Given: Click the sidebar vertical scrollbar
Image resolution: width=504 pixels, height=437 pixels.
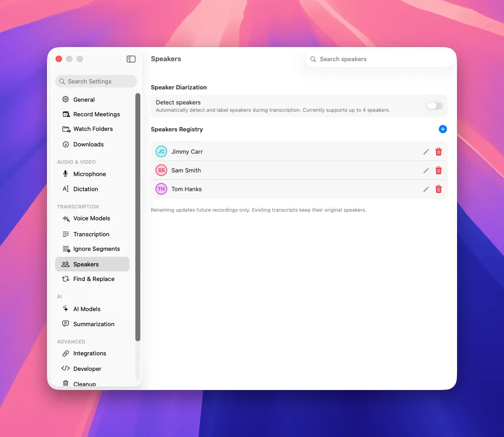Looking at the screenshot, I should [138, 217].
